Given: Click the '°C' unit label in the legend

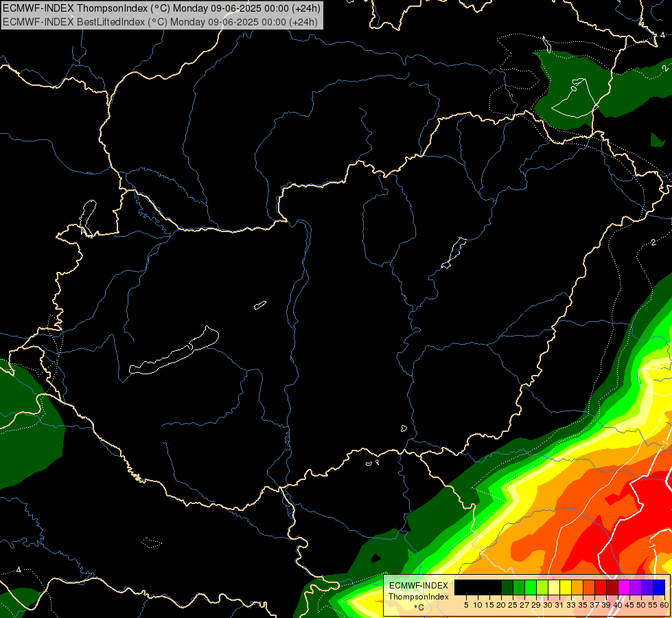Looking at the screenshot, I should point(419,608).
